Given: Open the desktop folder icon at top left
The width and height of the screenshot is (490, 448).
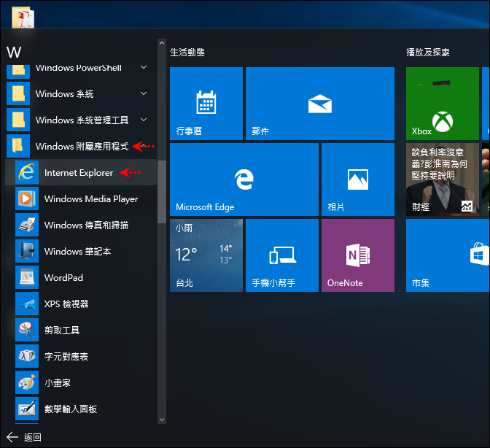Looking at the screenshot, I should point(23,18).
